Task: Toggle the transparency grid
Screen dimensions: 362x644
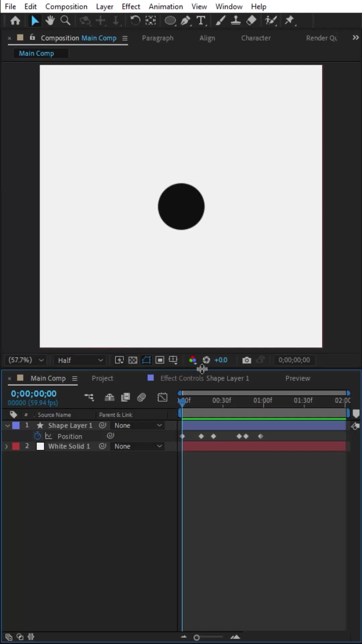Action: (133, 360)
